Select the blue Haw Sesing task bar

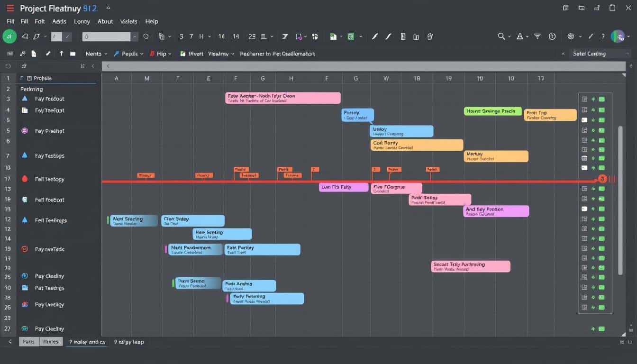click(222, 234)
